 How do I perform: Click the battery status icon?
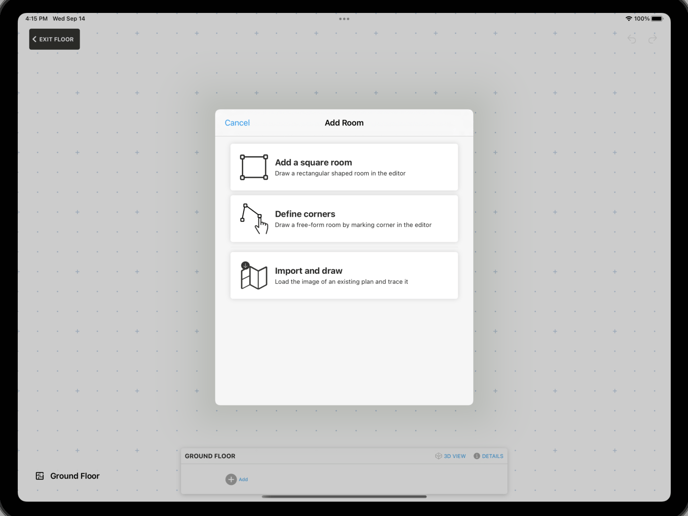(657, 18)
